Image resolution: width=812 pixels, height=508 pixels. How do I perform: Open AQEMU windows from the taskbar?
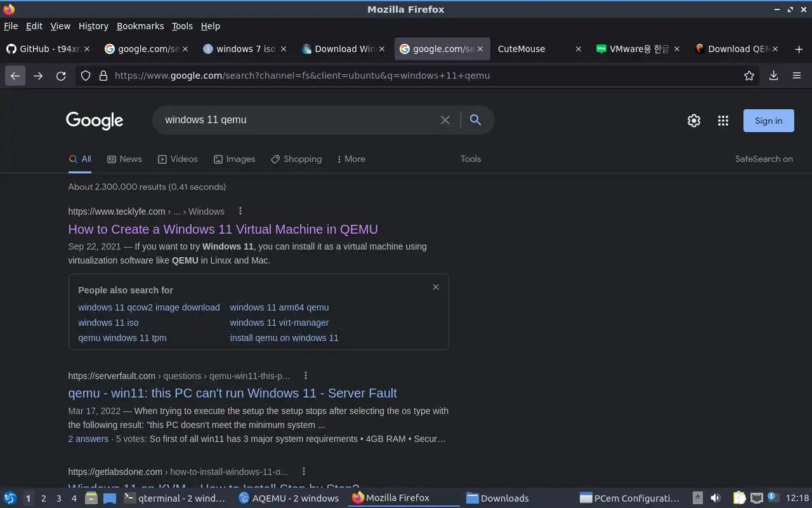pos(289,498)
